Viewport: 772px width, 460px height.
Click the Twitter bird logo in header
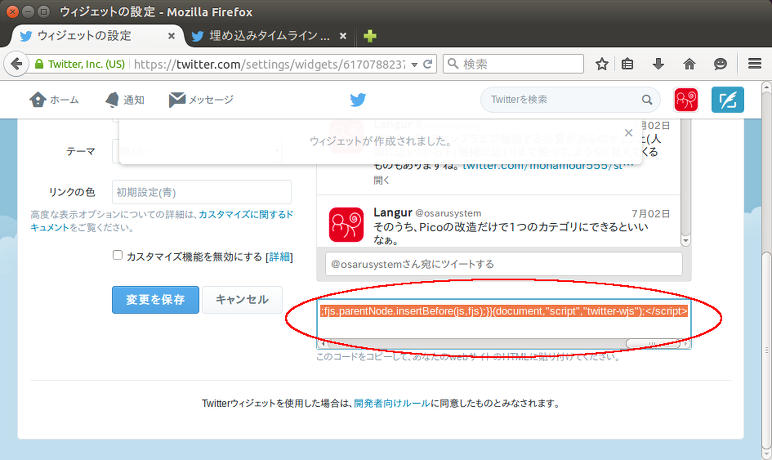[x=358, y=99]
